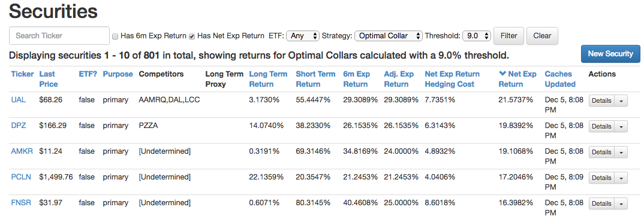
Task: Select the PZZA competitor cell
Action: pyautogui.click(x=149, y=126)
